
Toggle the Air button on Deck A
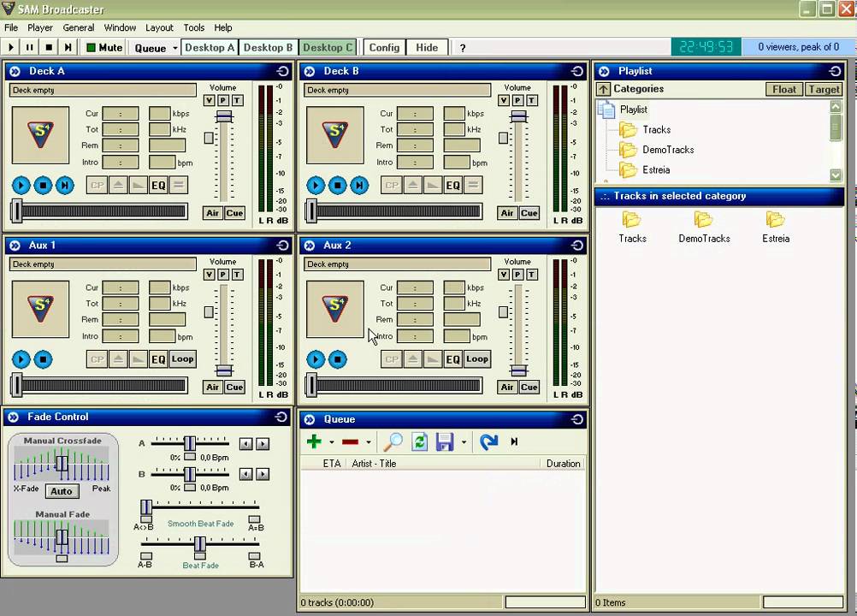tap(212, 213)
